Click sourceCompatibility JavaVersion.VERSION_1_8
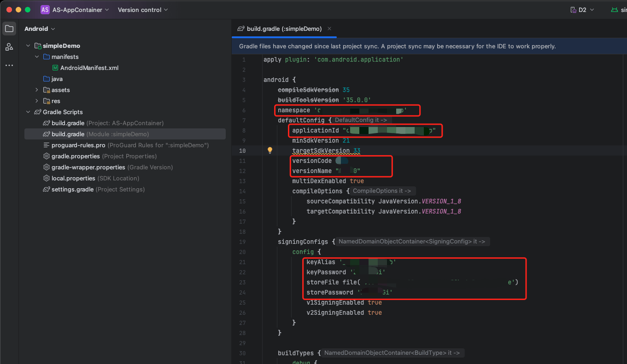The image size is (627, 364). (384, 201)
